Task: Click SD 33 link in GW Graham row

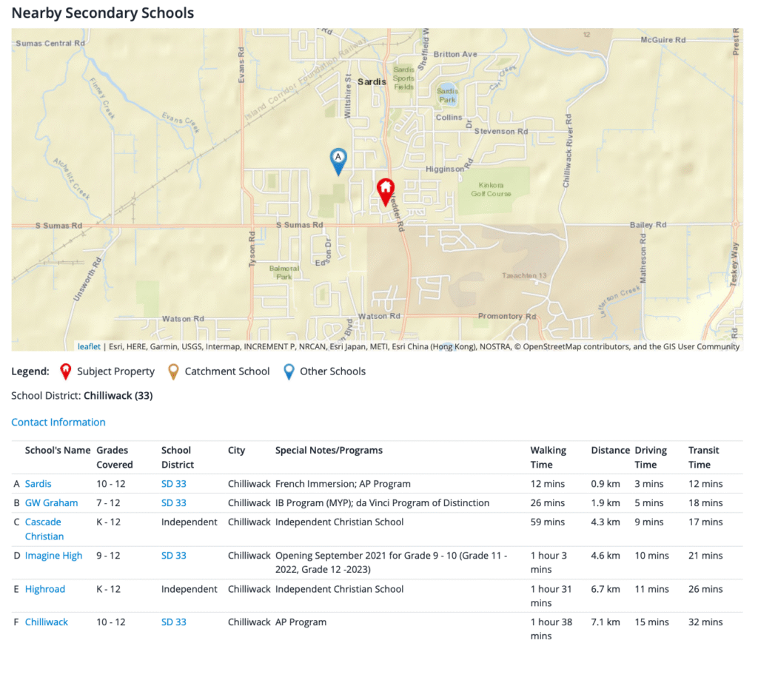Action: pos(174,502)
